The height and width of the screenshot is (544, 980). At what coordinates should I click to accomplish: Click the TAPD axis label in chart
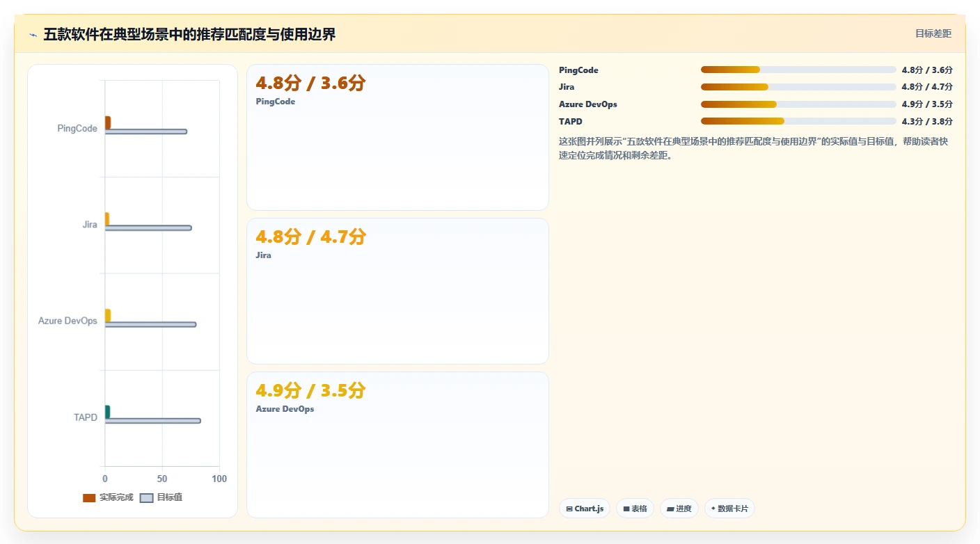[x=86, y=417]
